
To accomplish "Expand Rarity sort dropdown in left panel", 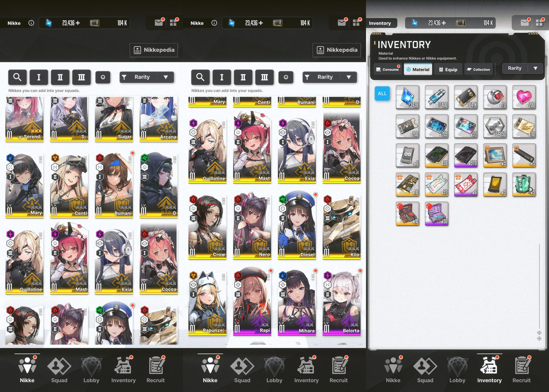I will click(147, 77).
